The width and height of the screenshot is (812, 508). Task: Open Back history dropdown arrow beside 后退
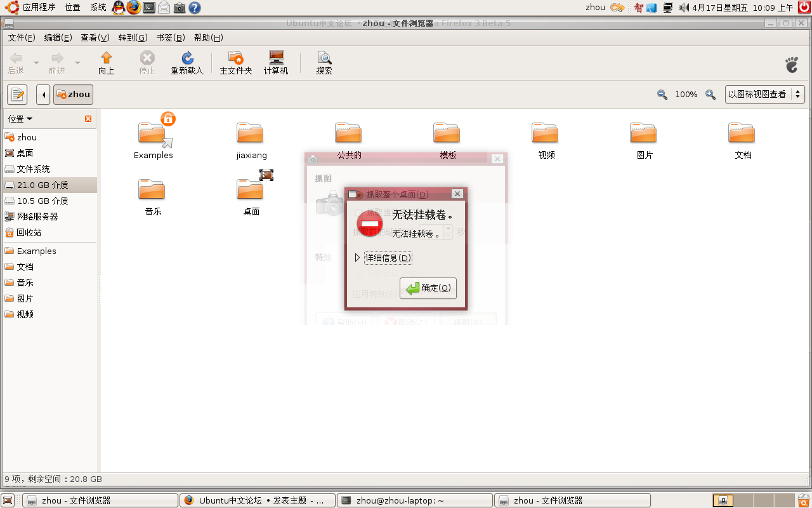click(x=36, y=63)
